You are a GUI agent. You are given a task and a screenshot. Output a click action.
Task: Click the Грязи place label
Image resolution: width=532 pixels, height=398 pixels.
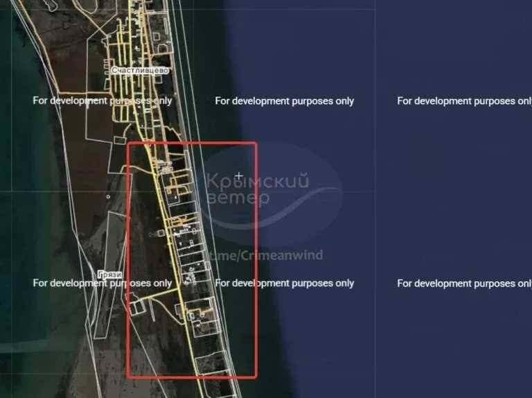(x=109, y=275)
